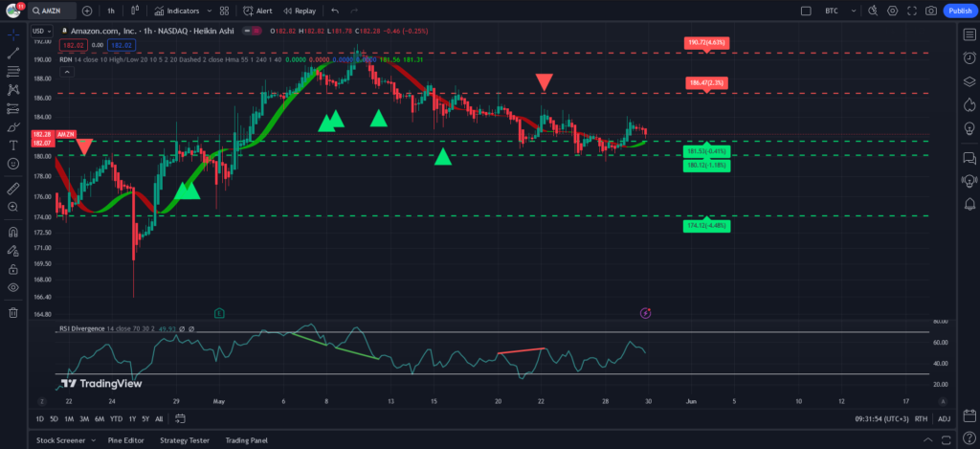Viewport: 980px width, 449px height.
Task: Open the Indicators dialog
Action: click(177, 11)
